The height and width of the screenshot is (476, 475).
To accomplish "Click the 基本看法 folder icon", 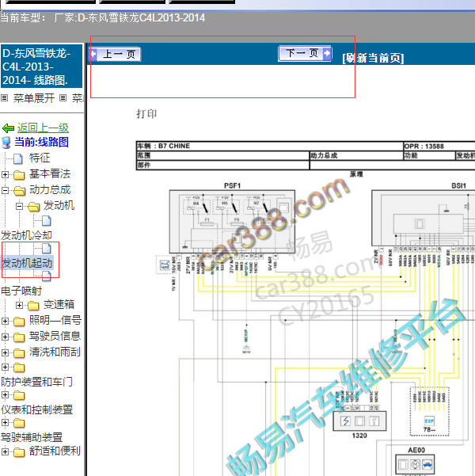I will tap(19, 175).
